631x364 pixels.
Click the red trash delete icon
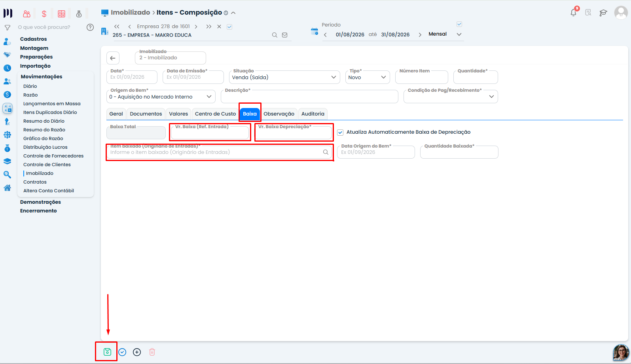click(152, 352)
